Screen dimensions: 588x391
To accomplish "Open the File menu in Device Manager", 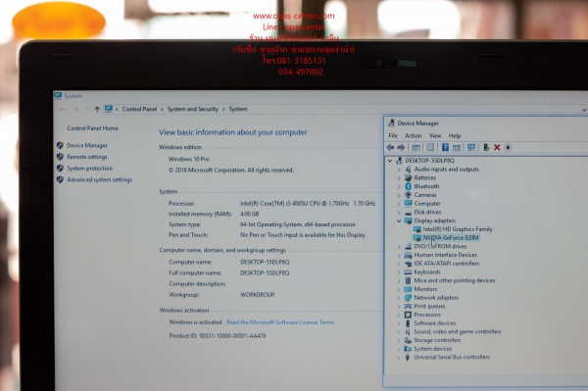I will pyautogui.click(x=393, y=135).
